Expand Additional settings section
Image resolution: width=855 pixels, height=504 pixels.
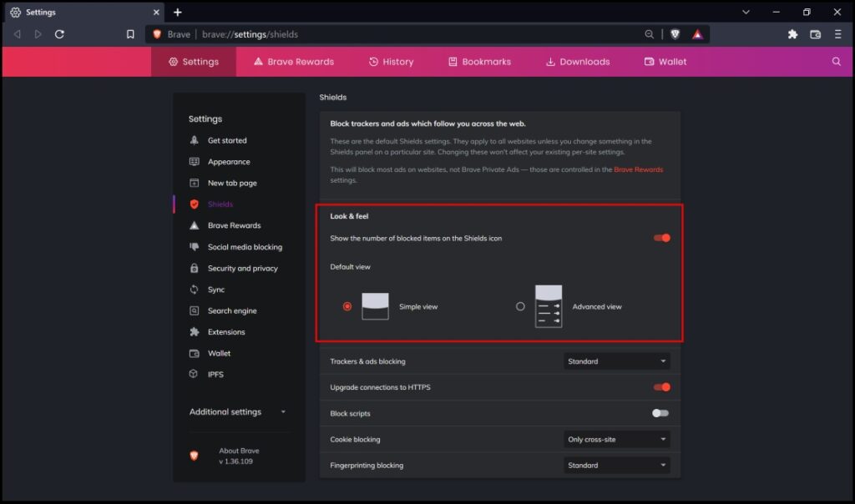point(238,412)
